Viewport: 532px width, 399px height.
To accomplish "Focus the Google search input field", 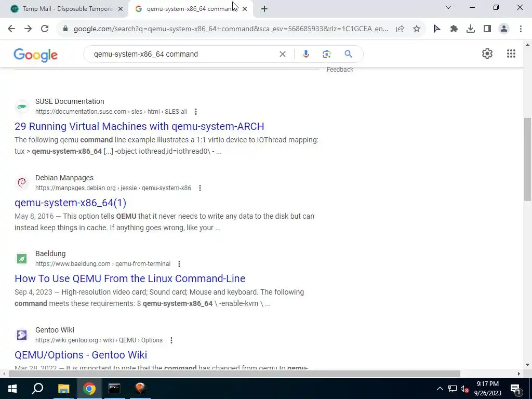I will point(183,54).
